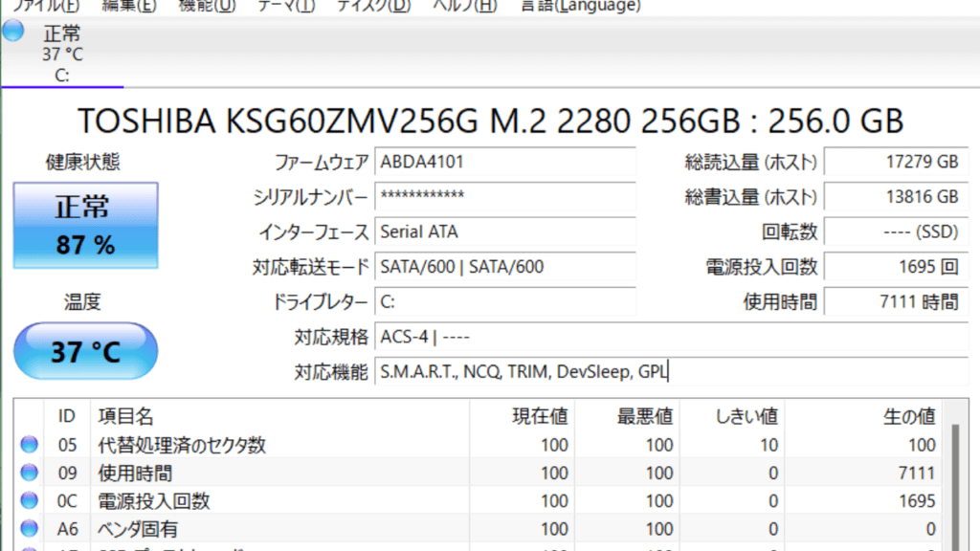Click the 正常 87 % health status button
980x551 pixels.
click(84, 226)
